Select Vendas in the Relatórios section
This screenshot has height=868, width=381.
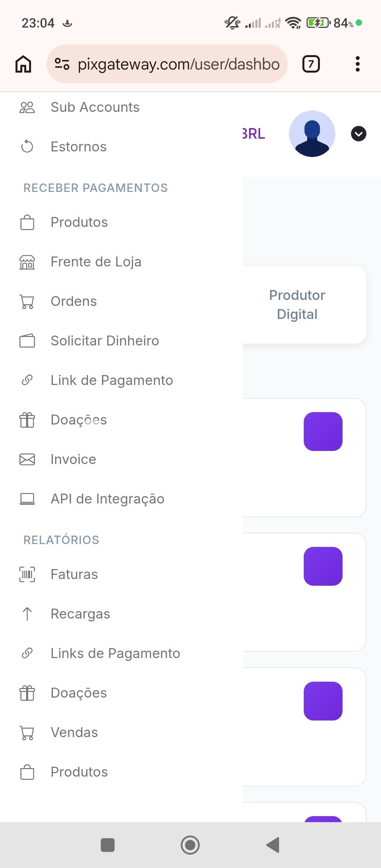(74, 733)
